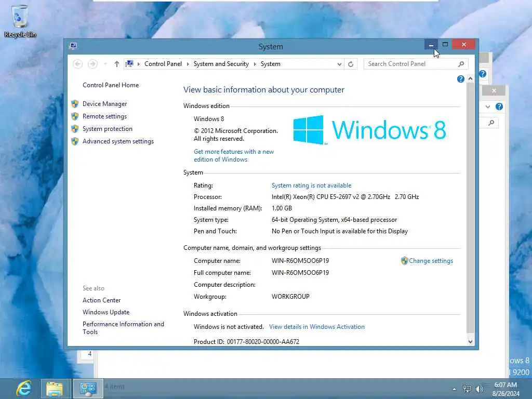Expand the chevron before Control Panel breadcrumb

tap(138, 64)
